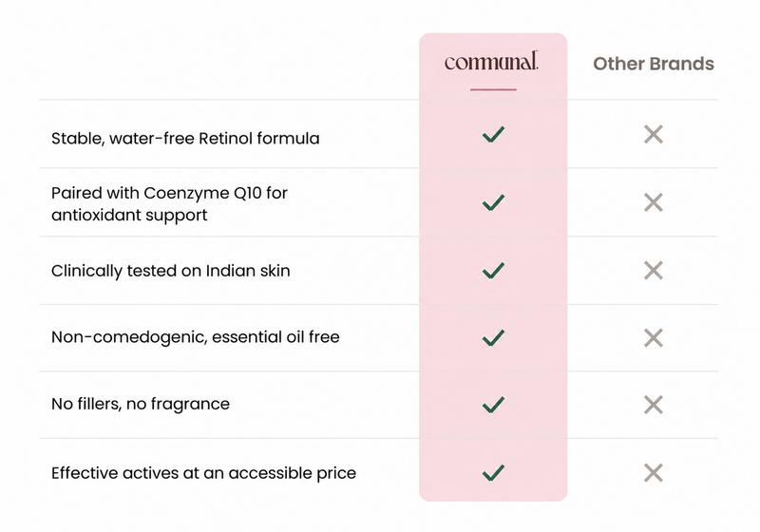Click grey X for Non-comedogenic row

[x=654, y=337]
